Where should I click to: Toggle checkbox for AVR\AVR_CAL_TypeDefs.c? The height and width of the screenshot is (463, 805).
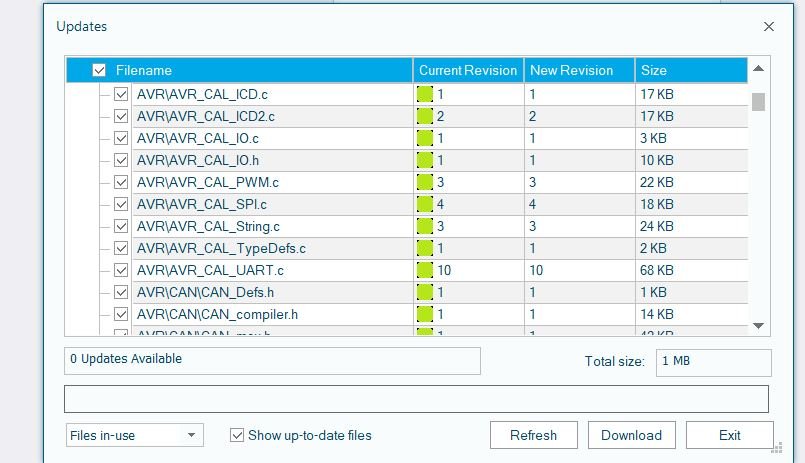click(x=121, y=248)
